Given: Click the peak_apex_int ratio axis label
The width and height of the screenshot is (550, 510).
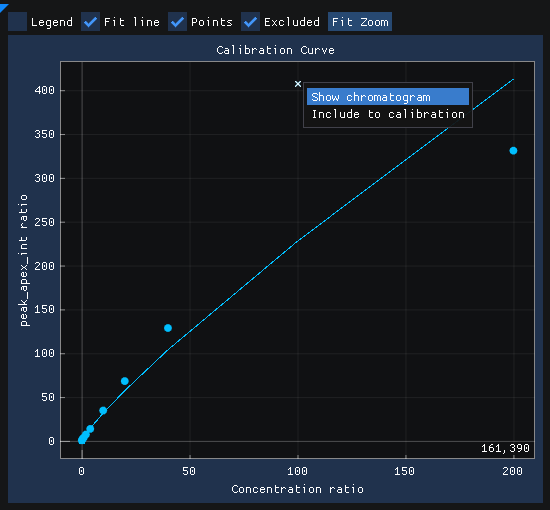Looking at the screenshot, I should point(24,260).
